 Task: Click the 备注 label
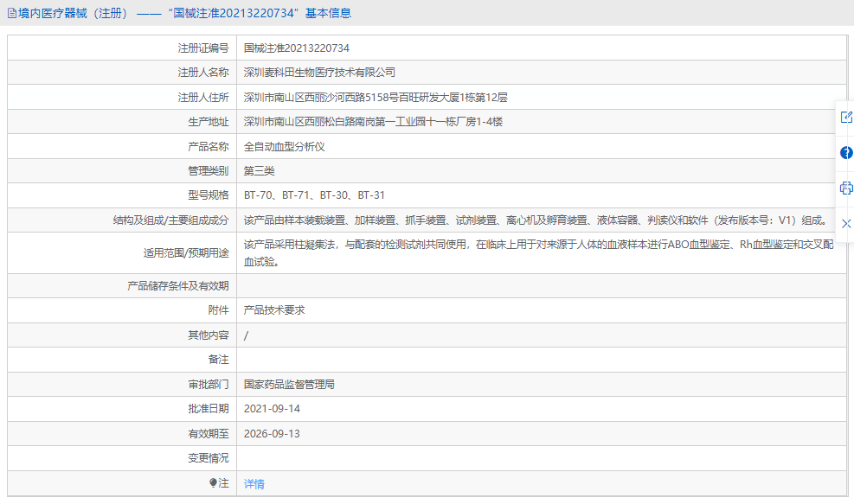(218, 360)
